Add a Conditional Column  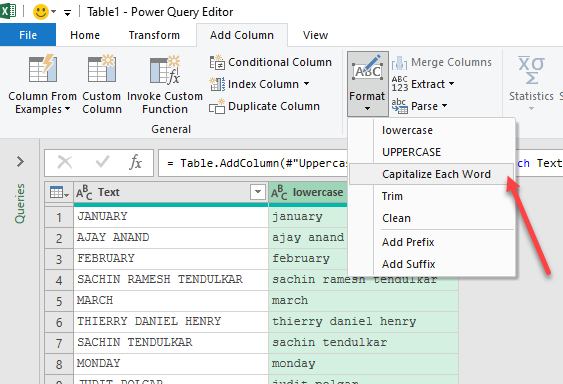[271, 62]
